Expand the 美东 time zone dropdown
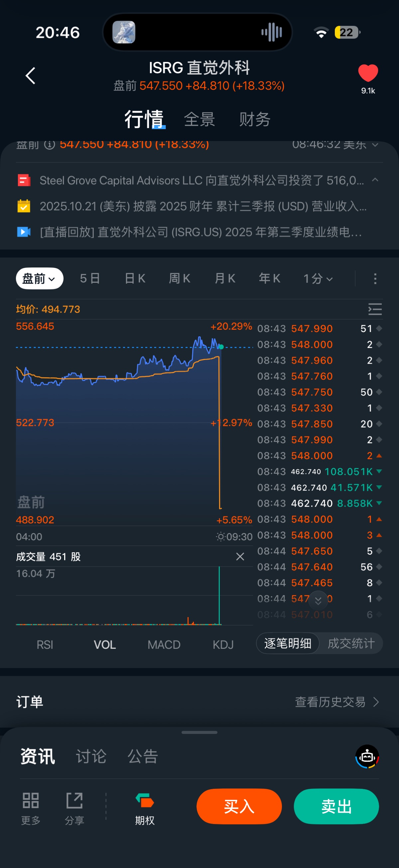 (375, 145)
